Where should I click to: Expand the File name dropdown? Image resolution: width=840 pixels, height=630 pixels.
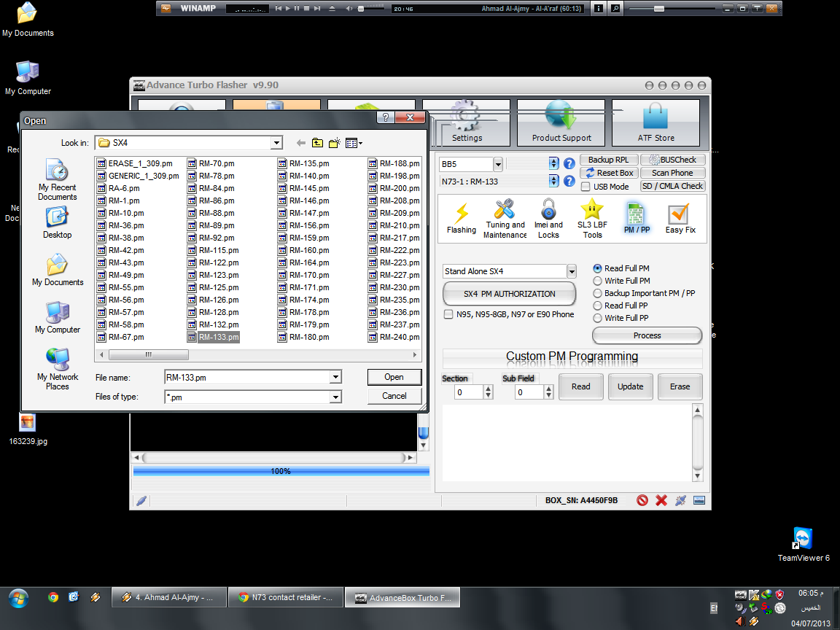coord(335,377)
